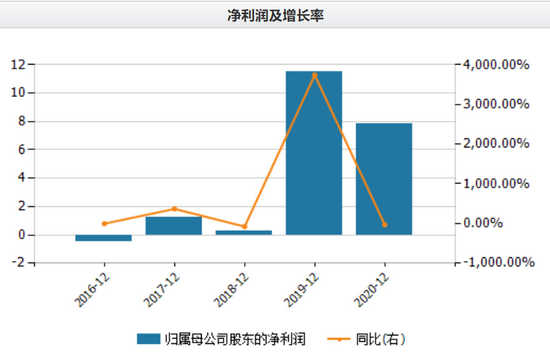Select the tallest 2019-12 net profit bar

click(x=314, y=153)
